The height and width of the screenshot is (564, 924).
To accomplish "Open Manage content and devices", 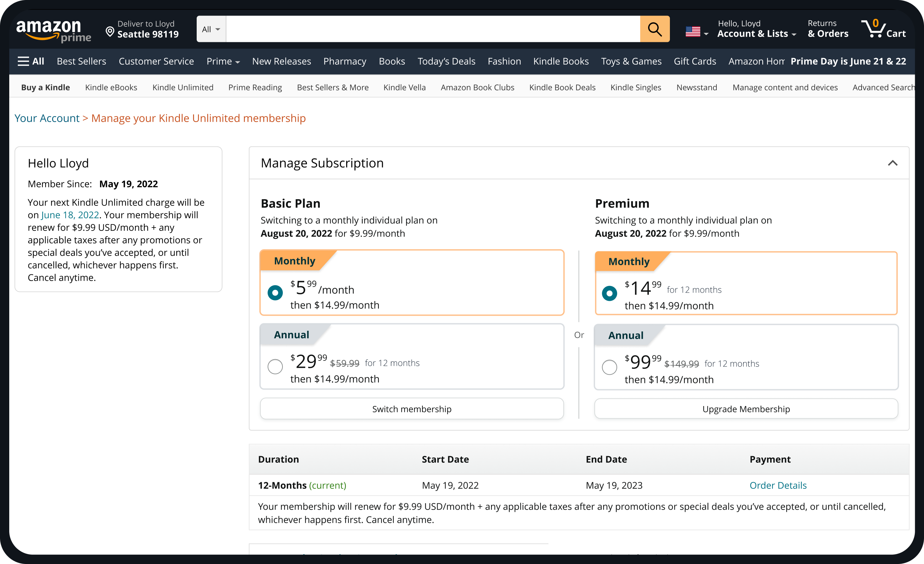I will pos(785,87).
